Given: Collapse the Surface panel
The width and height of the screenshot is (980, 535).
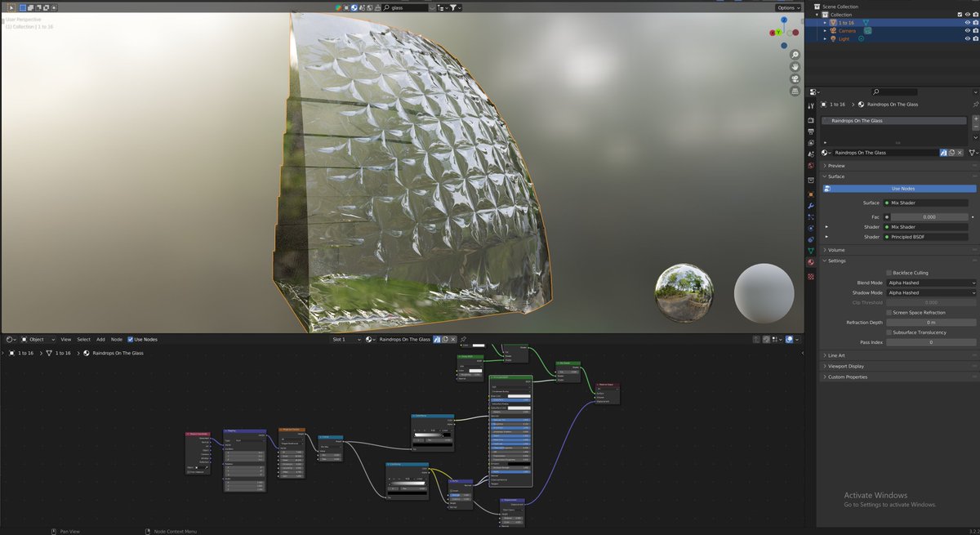Looking at the screenshot, I should pos(836,176).
